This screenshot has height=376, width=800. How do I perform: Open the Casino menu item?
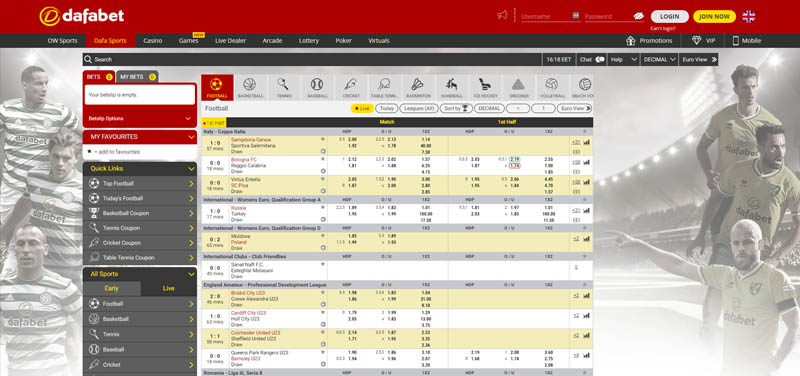(x=153, y=41)
